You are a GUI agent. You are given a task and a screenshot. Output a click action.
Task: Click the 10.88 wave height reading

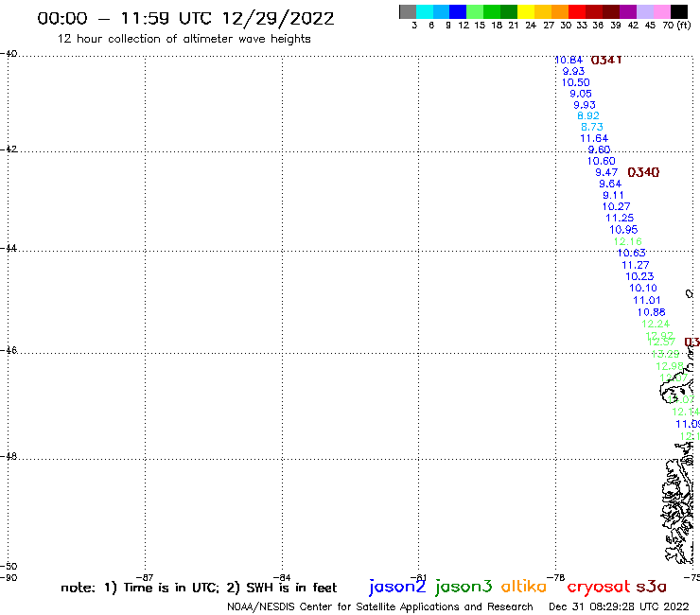tap(652, 312)
